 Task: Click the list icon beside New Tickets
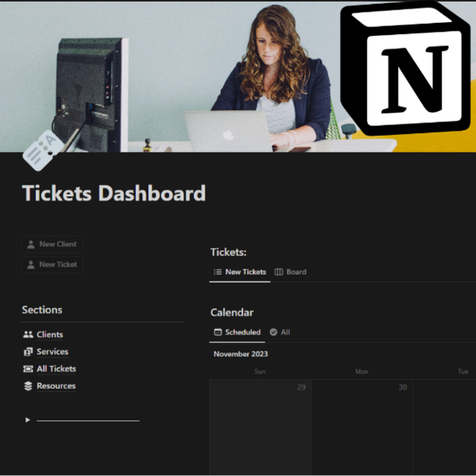point(217,272)
